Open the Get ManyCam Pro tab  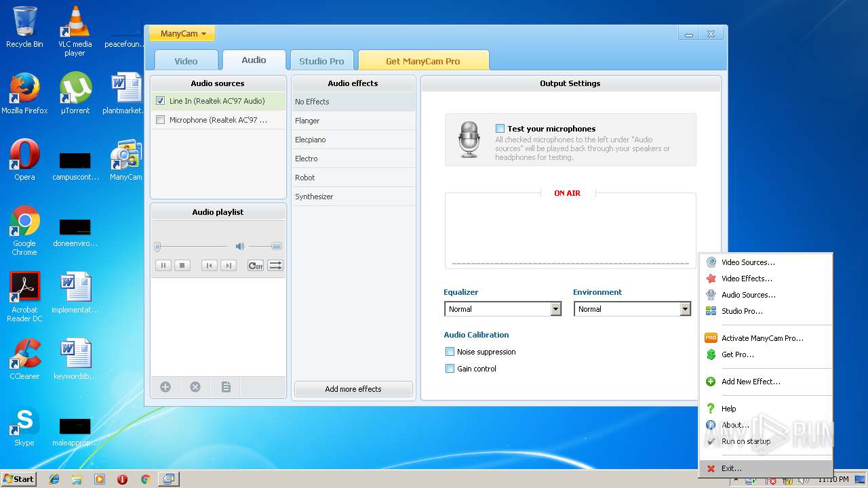pos(423,60)
